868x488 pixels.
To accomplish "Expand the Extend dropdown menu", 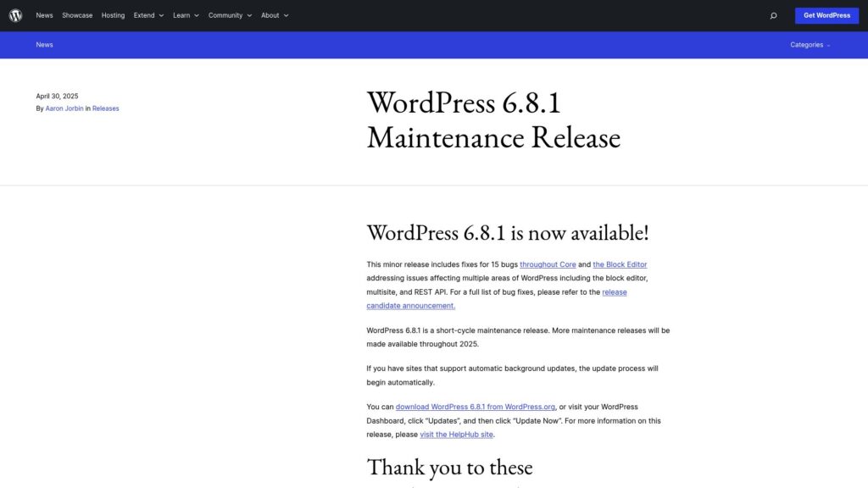I will click(x=148, y=15).
